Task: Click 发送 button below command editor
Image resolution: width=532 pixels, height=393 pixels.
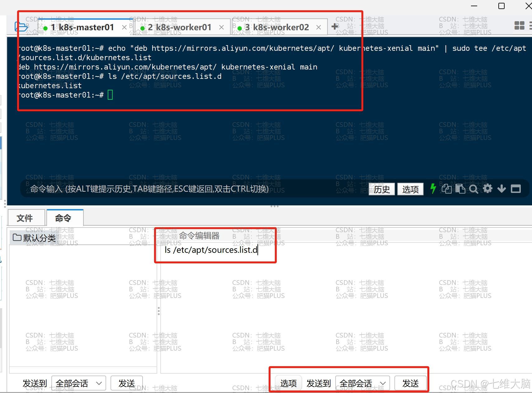Action: pos(411,383)
